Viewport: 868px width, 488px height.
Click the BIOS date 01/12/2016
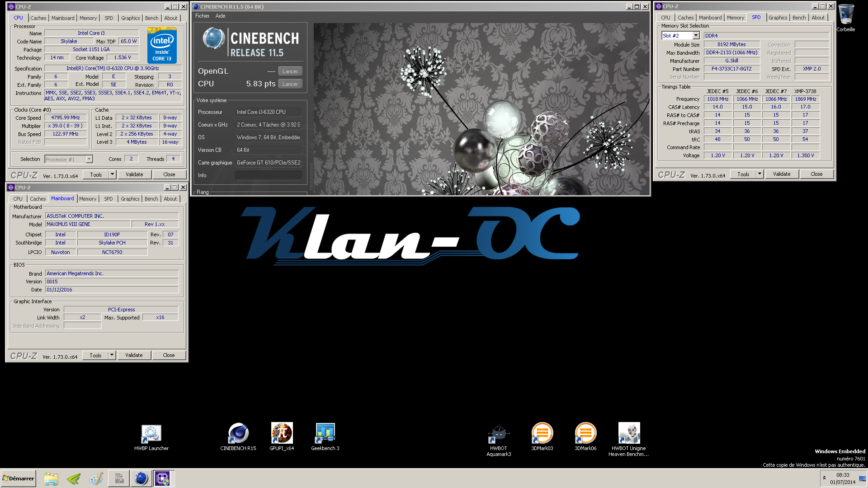(x=59, y=290)
